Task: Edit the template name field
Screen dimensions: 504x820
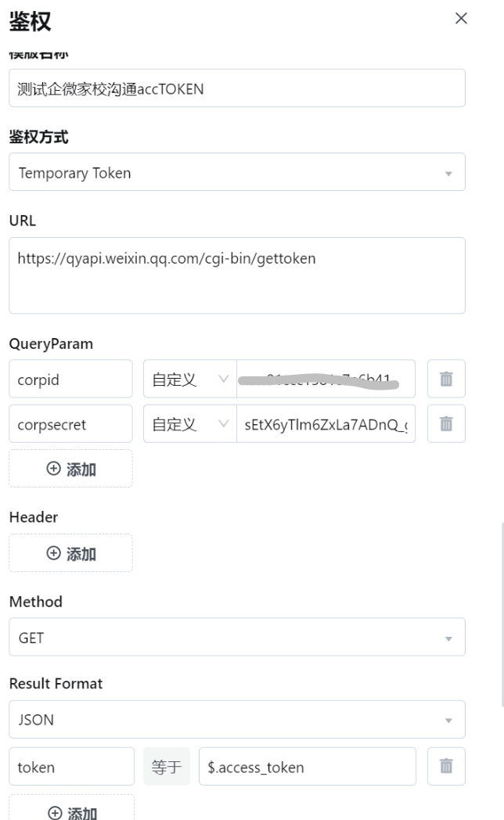Action: [x=237, y=88]
